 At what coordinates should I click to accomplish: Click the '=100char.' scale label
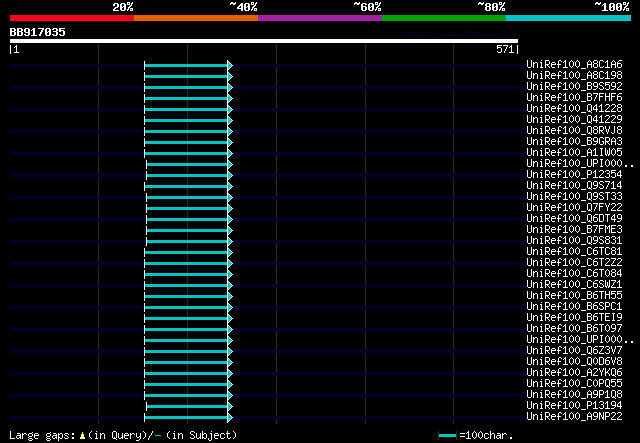click(x=486, y=436)
